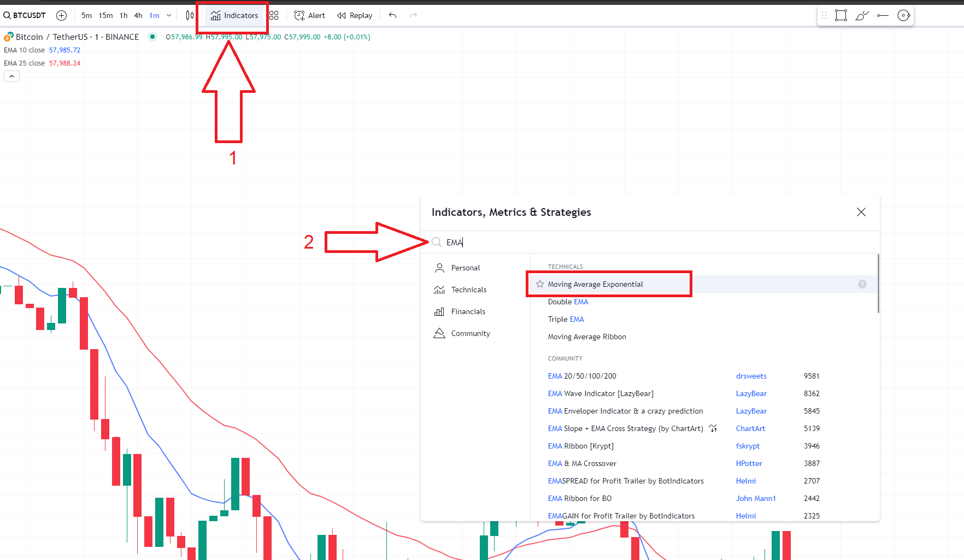Open help for Moving Average Exponential
Image resolution: width=964 pixels, height=560 pixels.
(x=862, y=284)
